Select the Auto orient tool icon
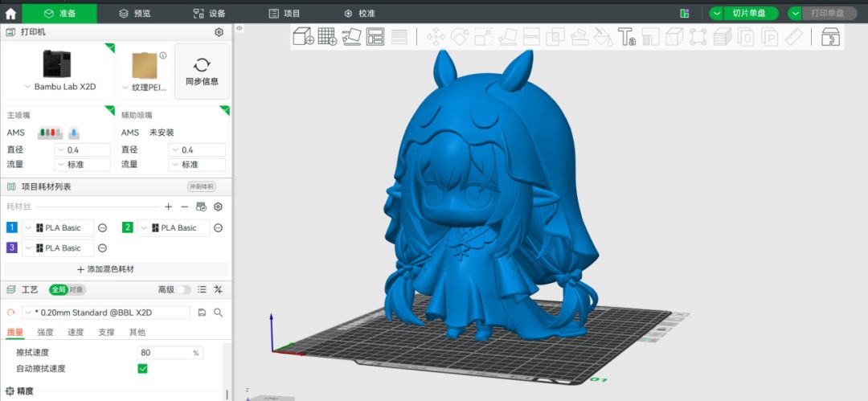 coord(351,36)
